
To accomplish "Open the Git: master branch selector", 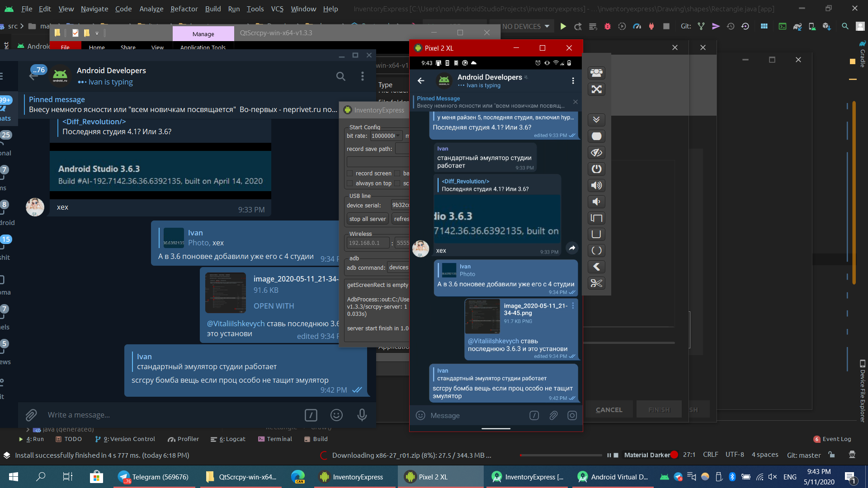I will coord(803,455).
